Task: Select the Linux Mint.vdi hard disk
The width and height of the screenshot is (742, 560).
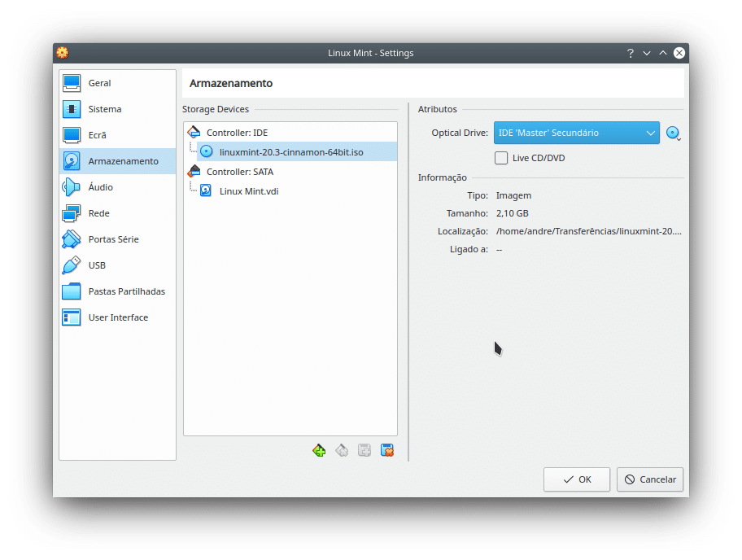Action: 297,191
